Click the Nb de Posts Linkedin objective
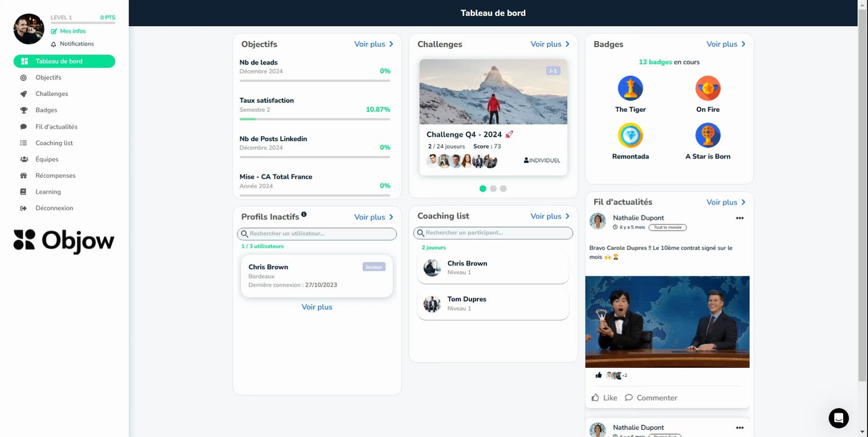Screen dimensions: 868x437 (315, 147)
